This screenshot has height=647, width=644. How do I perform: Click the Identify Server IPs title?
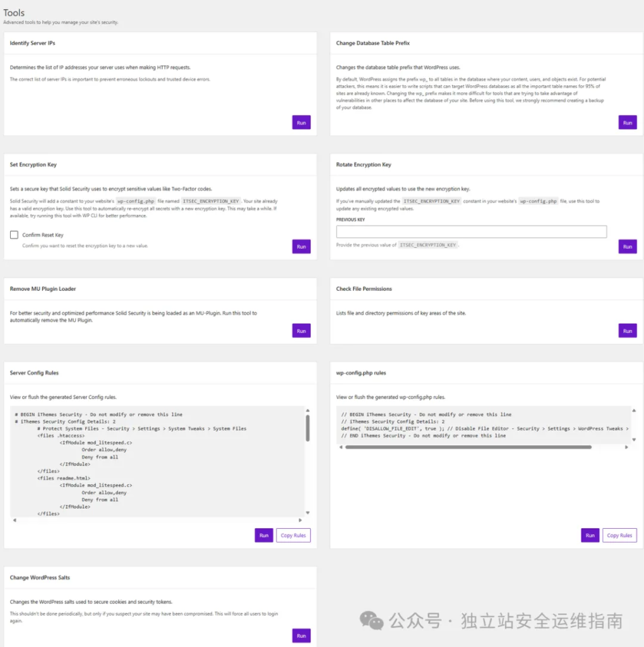click(33, 43)
